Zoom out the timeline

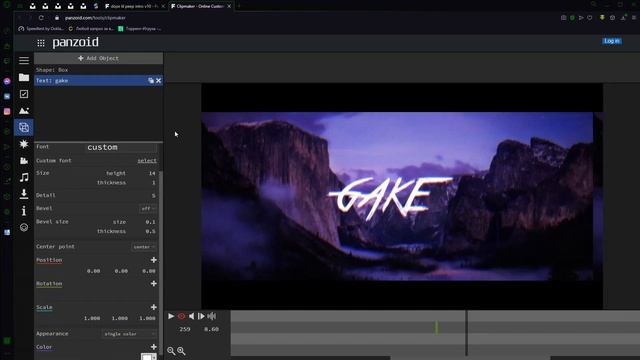click(171, 351)
